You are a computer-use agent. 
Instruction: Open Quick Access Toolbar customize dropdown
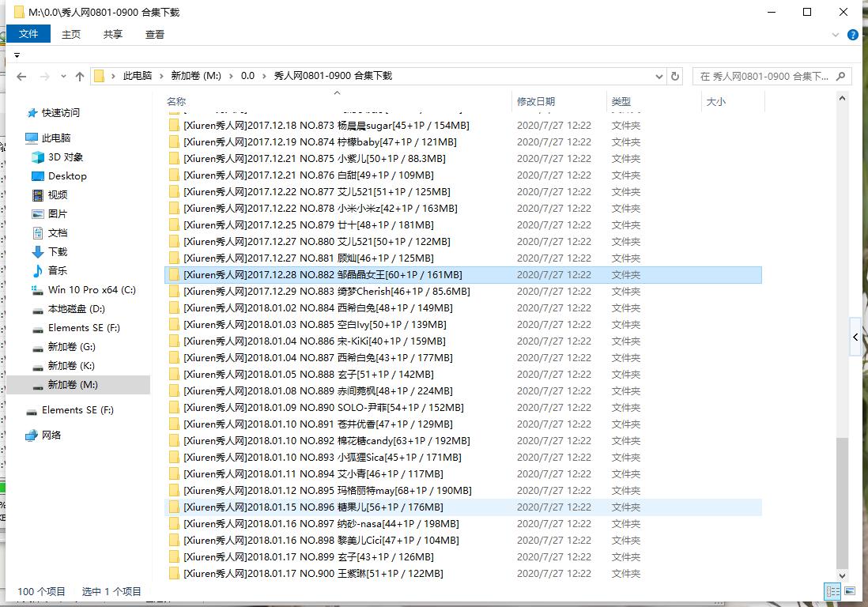pyautogui.click(x=17, y=55)
